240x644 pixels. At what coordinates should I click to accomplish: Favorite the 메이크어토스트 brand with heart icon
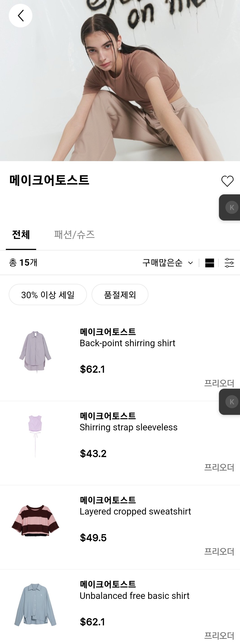pos(227,181)
